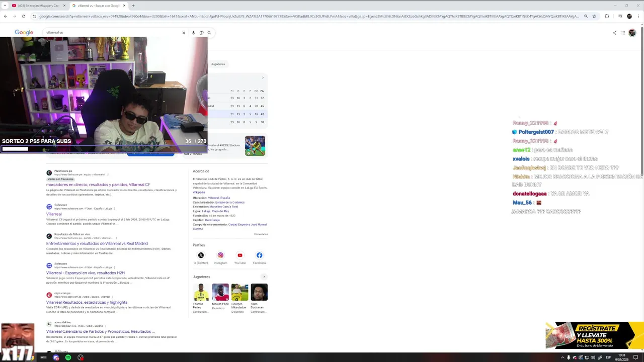Screen dimensions: 644x362
Task: Select Nicolas Pépé player thumbnail
Action: (220, 292)
